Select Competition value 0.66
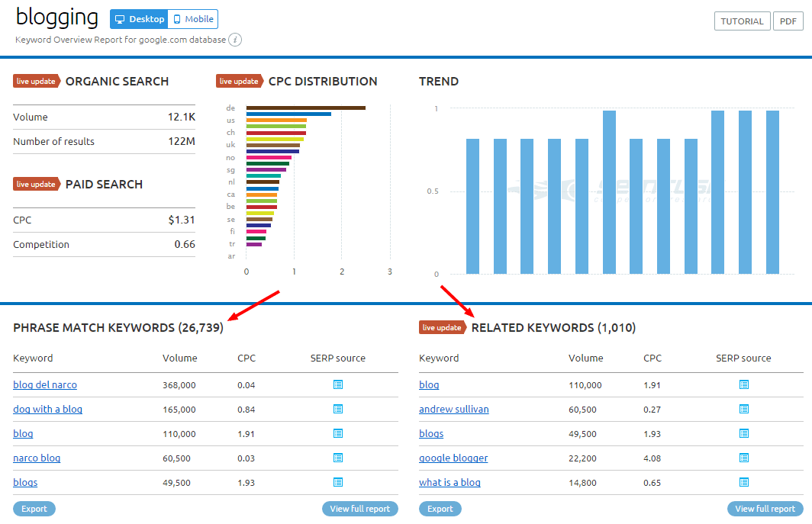Screen dimensions: 812x524 pyautogui.click(x=185, y=244)
